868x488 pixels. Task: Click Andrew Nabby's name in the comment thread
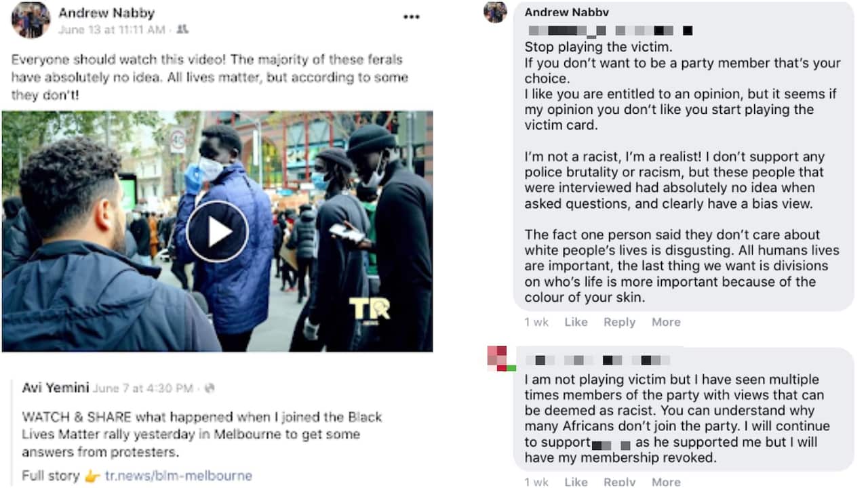coord(566,12)
